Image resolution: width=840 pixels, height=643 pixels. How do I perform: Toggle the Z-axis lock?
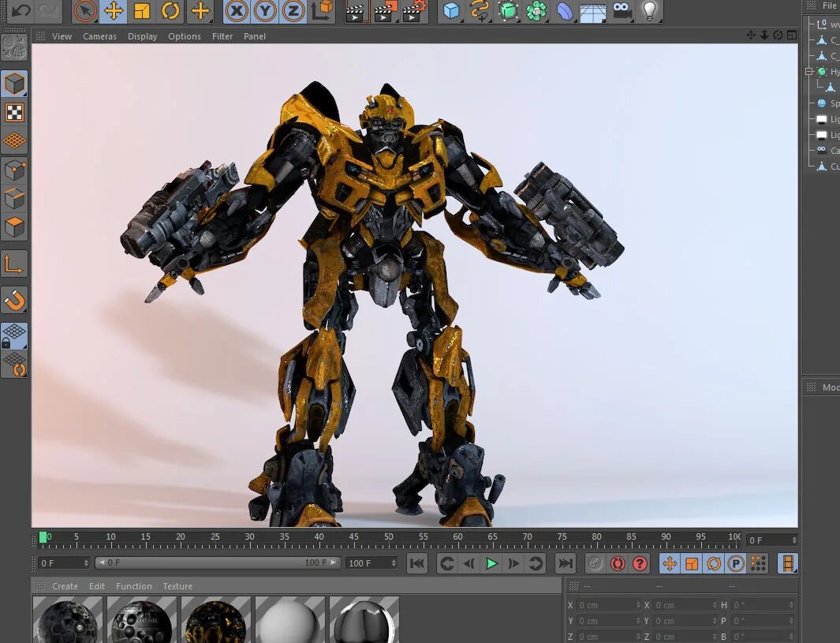click(x=293, y=11)
